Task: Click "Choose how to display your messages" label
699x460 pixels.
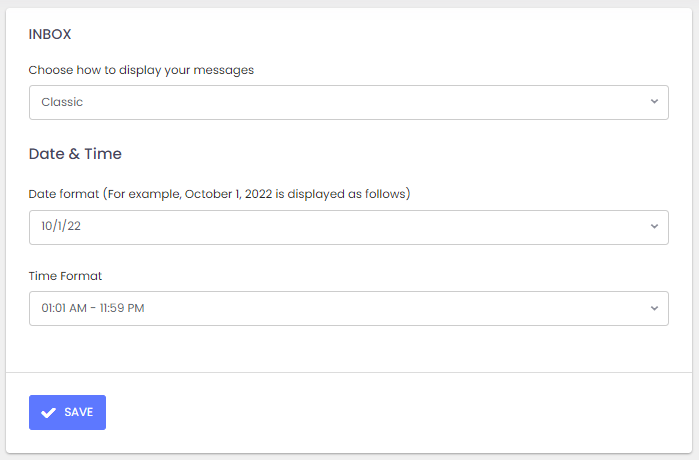Action: point(141,70)
